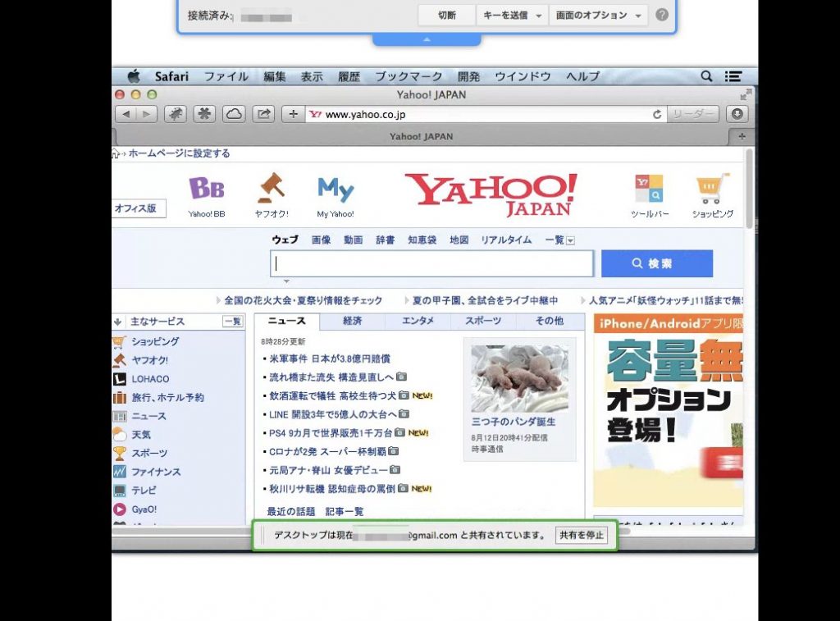Switch to the その他 news tab
This screenshot has height=621, width=840.
pyautogui.click(x=550, y=321)
